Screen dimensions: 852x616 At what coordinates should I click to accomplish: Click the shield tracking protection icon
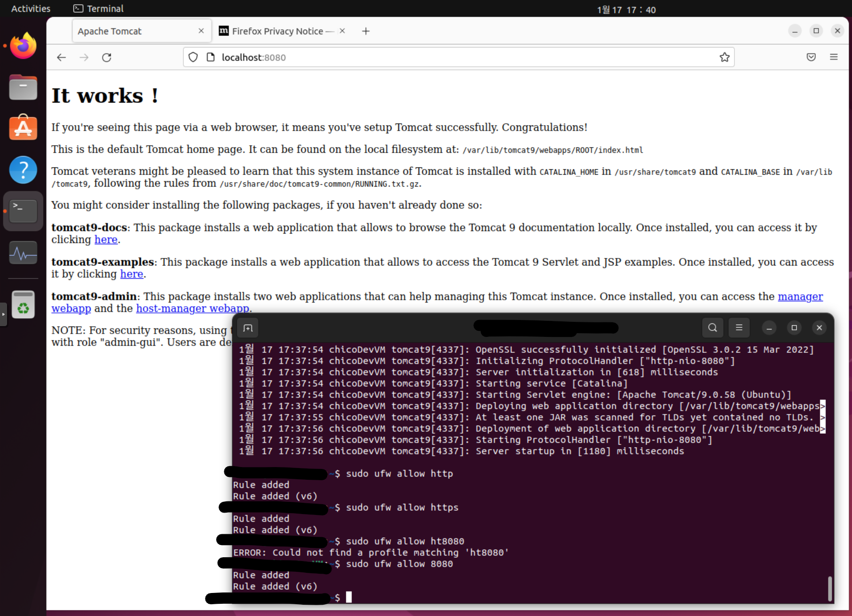193,57
